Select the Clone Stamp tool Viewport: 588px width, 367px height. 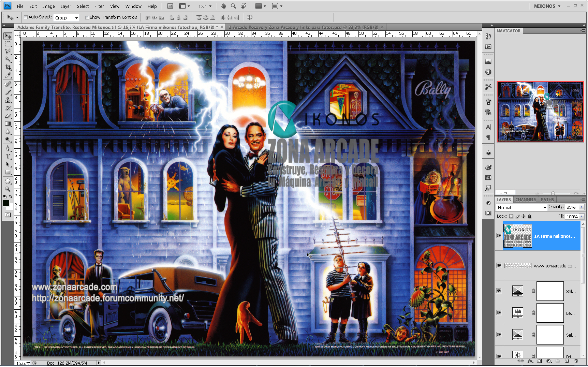coord(8,100)
